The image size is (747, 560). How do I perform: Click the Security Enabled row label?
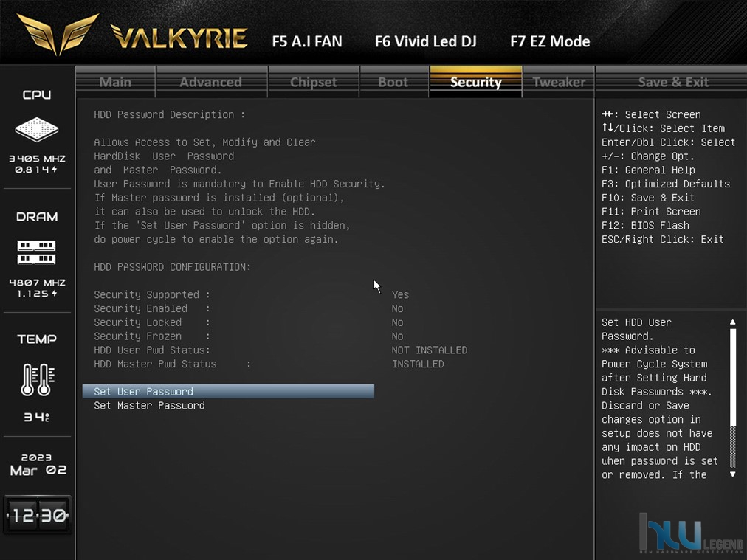pyautogui.click(x=152, y=308)
